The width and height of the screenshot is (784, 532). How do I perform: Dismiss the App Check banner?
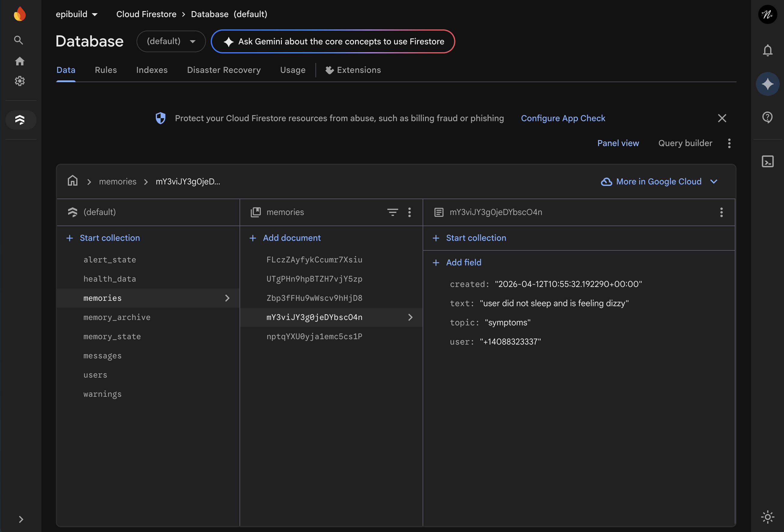(x=722, y=118)
